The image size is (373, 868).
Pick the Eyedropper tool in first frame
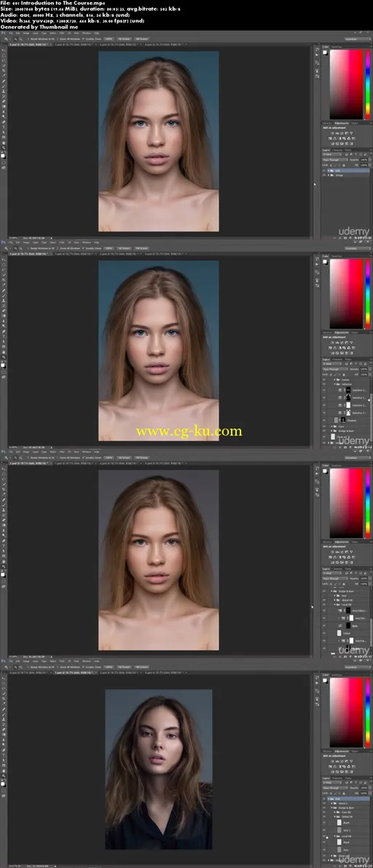(x=4, y=75)
